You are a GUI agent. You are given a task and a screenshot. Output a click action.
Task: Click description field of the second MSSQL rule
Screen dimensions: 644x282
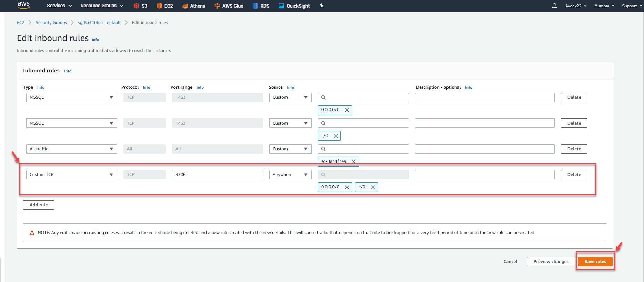(485, 123)
